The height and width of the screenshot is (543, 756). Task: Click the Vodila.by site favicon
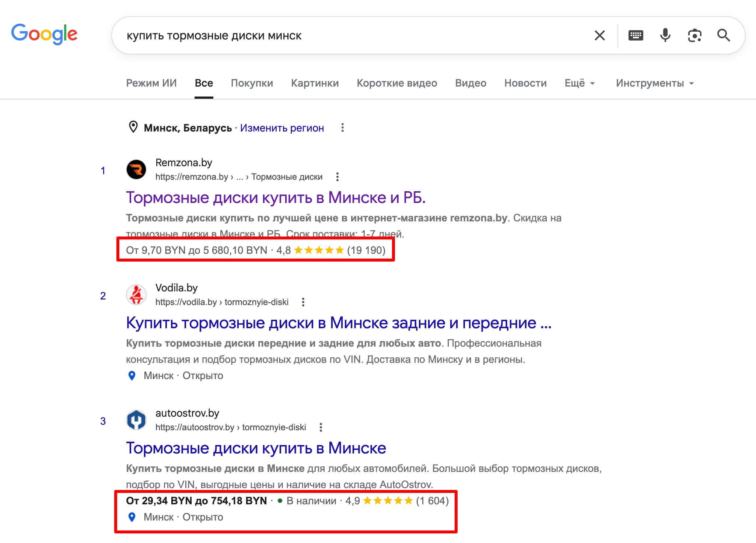pyautogui.click(x=136, y=295)
